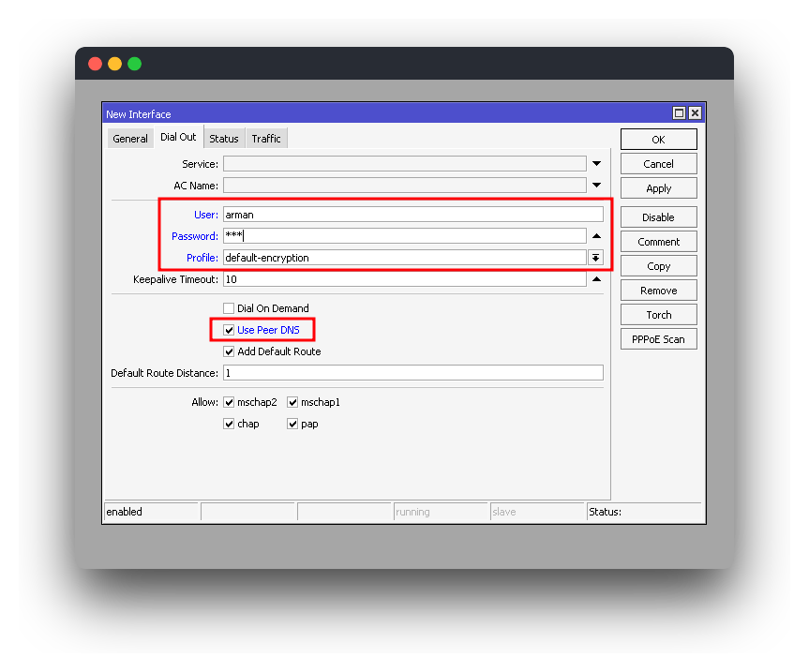Viewport: 809px width, 672px height.
Task: Start a PPPoE Scan
Action: click(x=658, y=338)
